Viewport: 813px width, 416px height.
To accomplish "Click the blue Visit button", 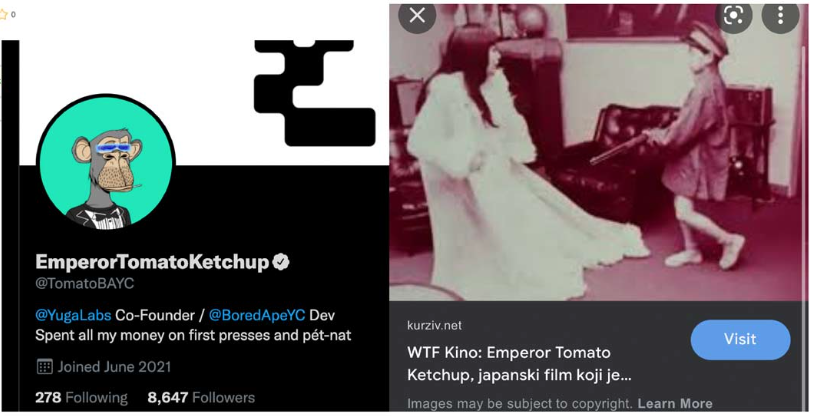I will pos(740,339).
